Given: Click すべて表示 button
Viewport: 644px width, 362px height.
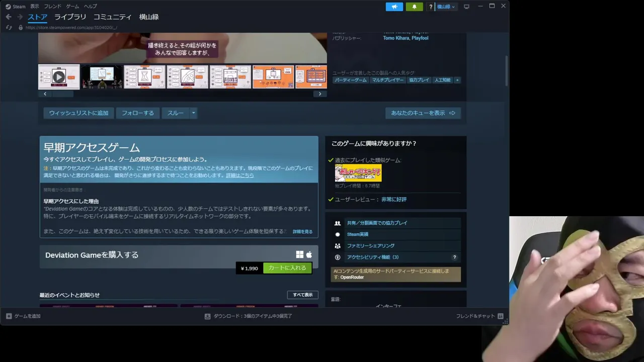Looking at the screenshot, I should (302, 295).
